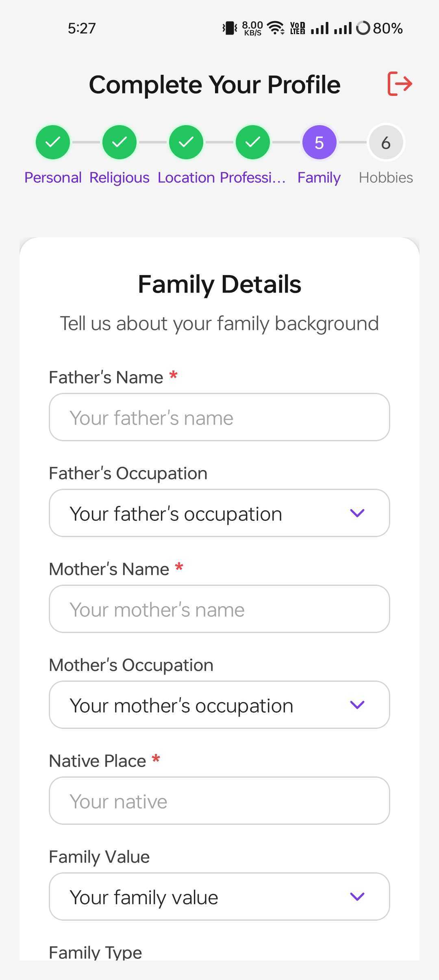Switch to the Hobbies step
The width and height of the screenshot is (439, 980).
tap(386, 177)
